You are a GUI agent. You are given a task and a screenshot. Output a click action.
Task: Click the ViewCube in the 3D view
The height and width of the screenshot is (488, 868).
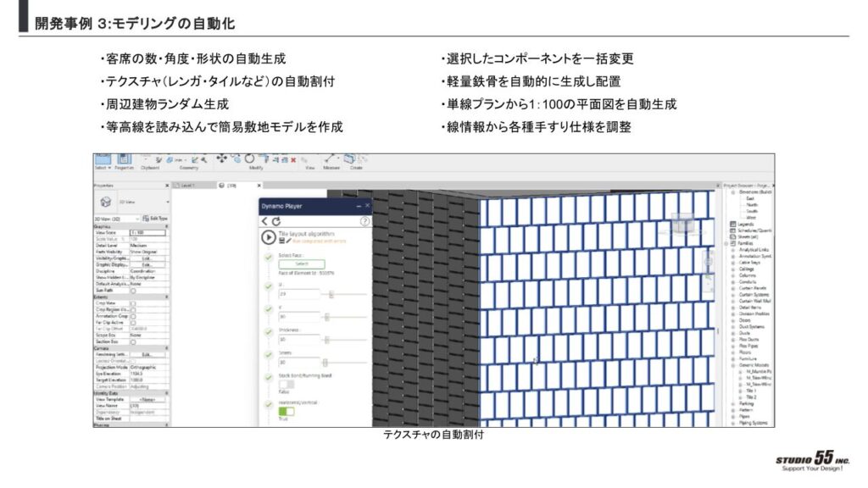[682, 225]
